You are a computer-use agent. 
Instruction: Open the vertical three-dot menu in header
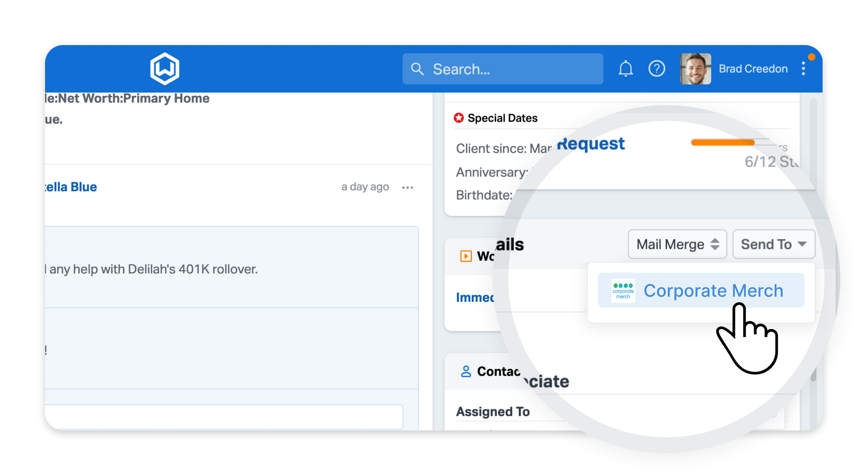[x=803, y=69]
